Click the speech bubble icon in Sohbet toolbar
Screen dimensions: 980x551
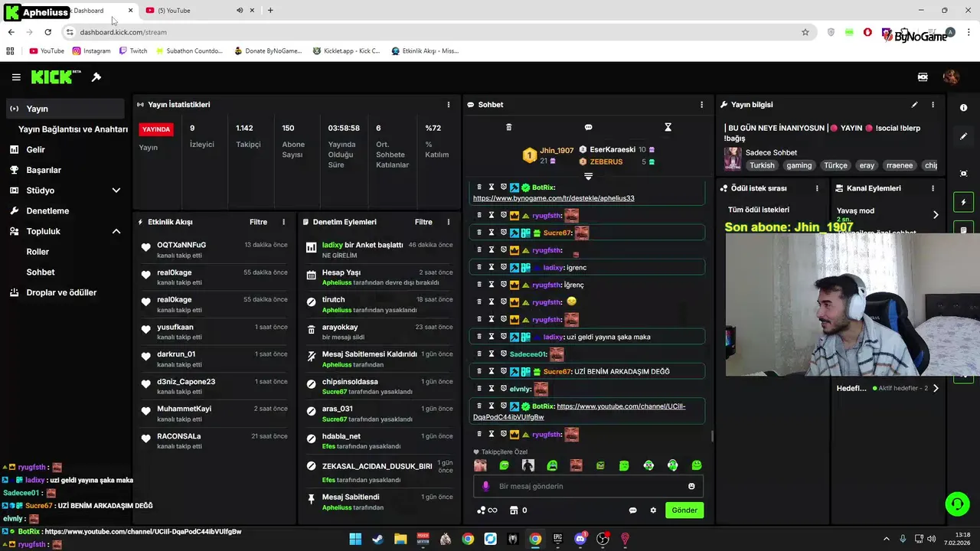[588, 127]
